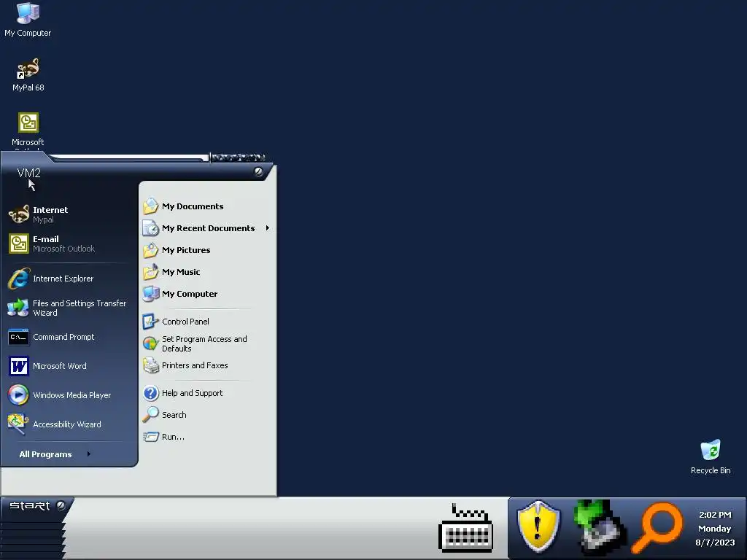Click the Accessibility Wizard icon
The width and height of the screenshot is (747, 560).
18,424
